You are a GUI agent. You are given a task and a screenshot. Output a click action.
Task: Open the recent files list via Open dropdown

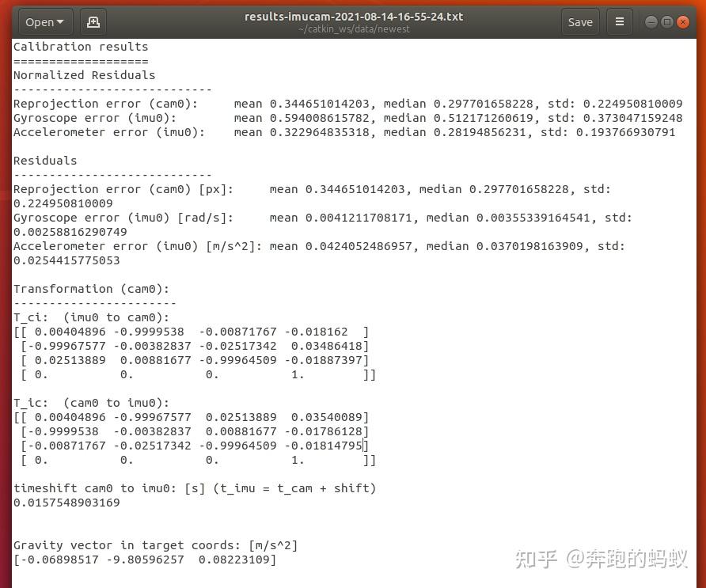tap(44, 21)
